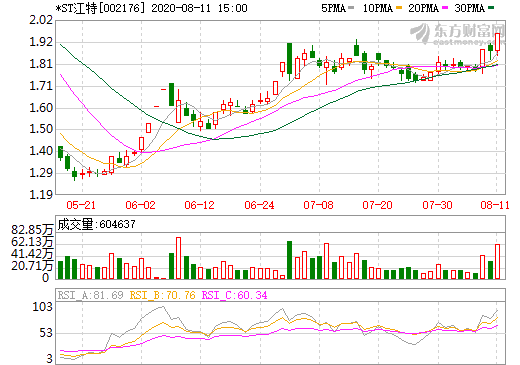This screenshot has width=520, height=365.
Task: Select the 06-24 date marker
Action: 259,205
